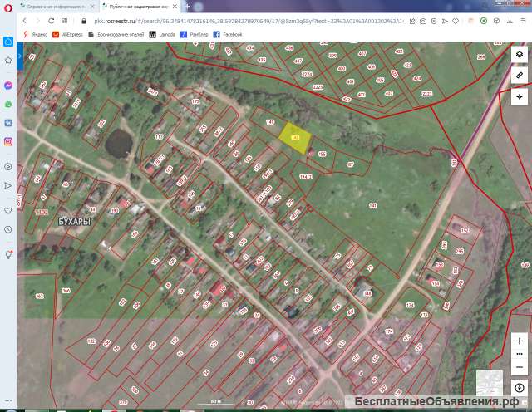Open Instagram in Opera sidebar
Viewport: 532px width, 412px height.
[x=8, y=142]
